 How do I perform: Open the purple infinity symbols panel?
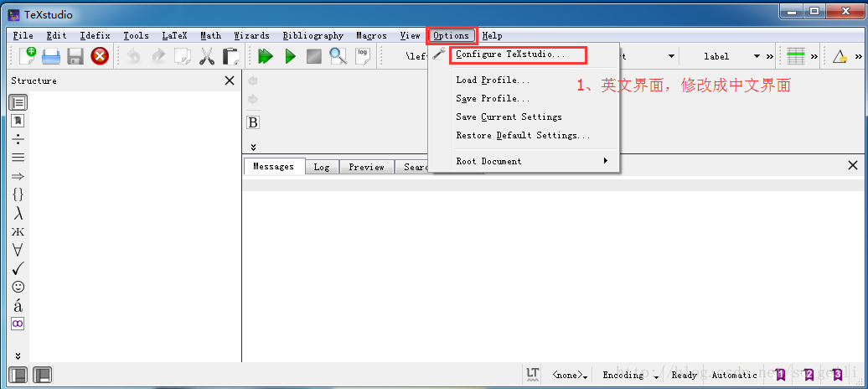(x=18, y=324)
